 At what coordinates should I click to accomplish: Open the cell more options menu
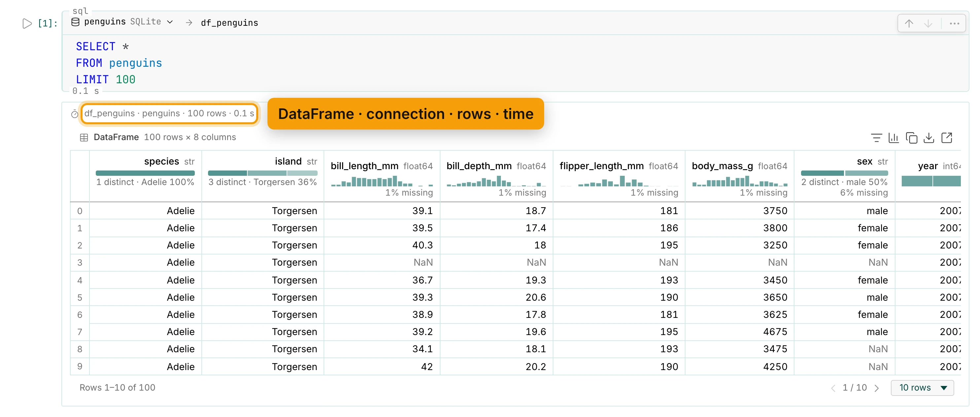tap(955, 23)
